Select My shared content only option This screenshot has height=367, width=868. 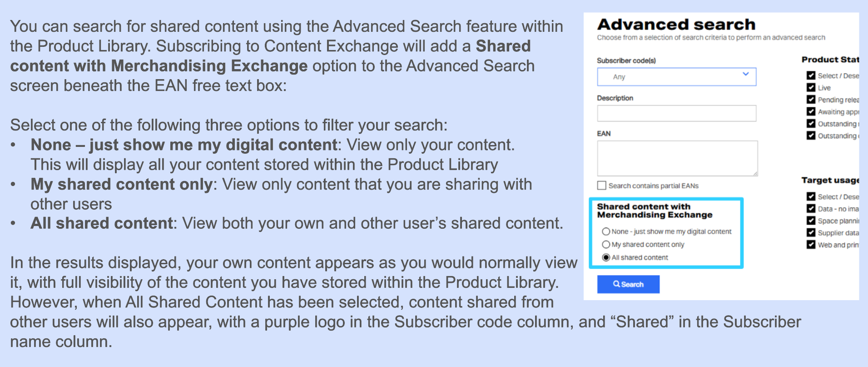coord(606,245)
